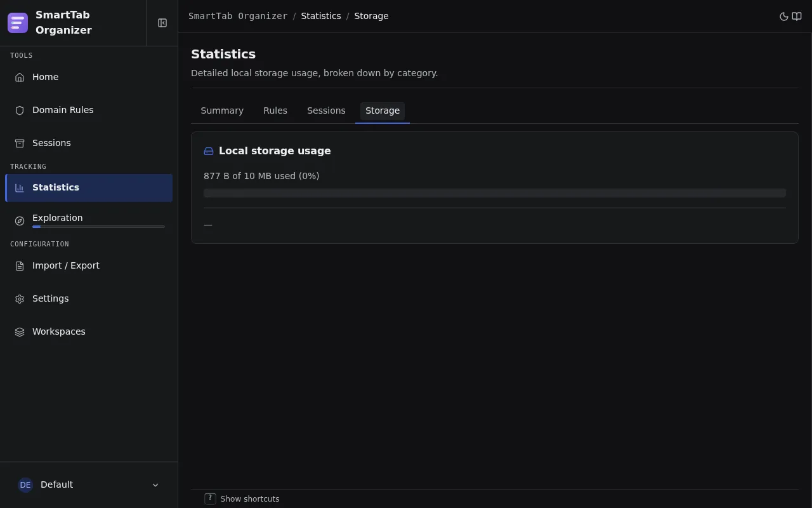812x508 pixels.
Task: Open Sessions in the sidebar
Action: pos(89,144)
